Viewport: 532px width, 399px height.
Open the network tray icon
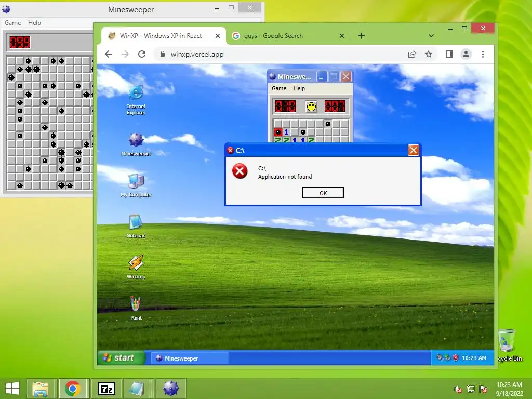pos(471,389)
